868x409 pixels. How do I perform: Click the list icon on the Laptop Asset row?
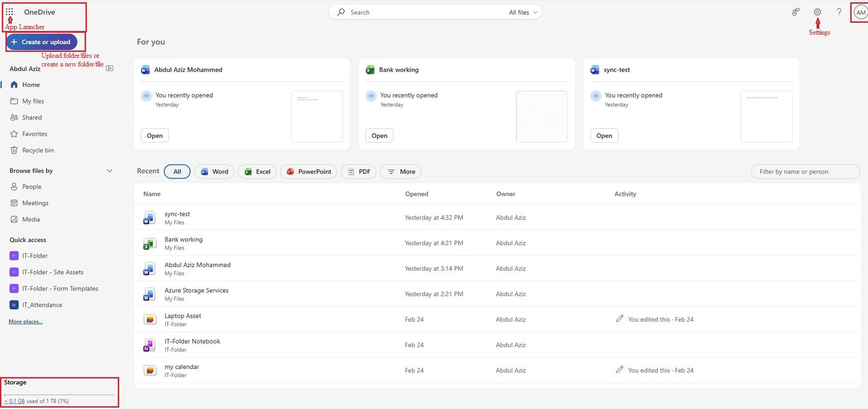150,319
